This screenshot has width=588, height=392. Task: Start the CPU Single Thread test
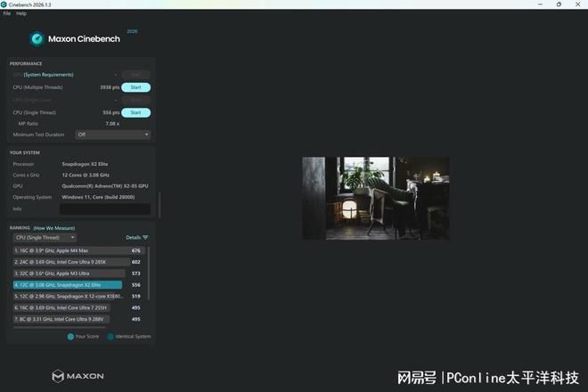pyautogui.click(x=135, y=112)
